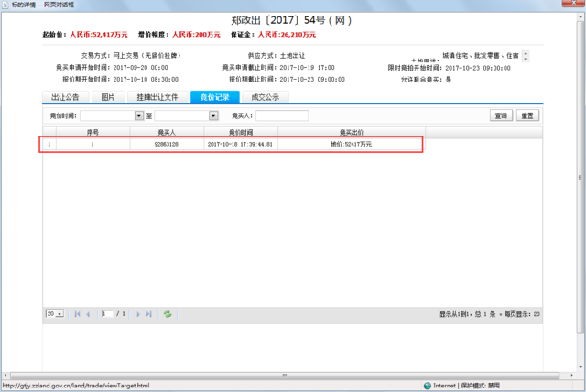Jump to last page of records
Screen dimensions: 586x392
pyautogui.click(x=148, y=314)
